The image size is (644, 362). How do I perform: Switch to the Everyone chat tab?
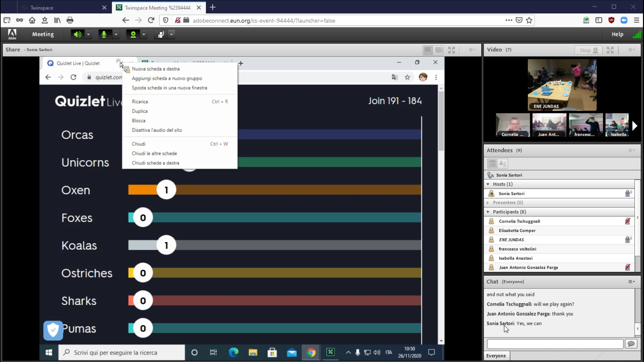click(x=496, y=356)
